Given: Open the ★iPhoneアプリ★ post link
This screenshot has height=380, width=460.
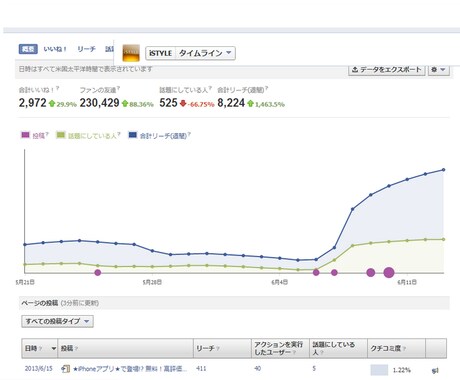Looking at the screenshot, I should [x=130, y=369].
